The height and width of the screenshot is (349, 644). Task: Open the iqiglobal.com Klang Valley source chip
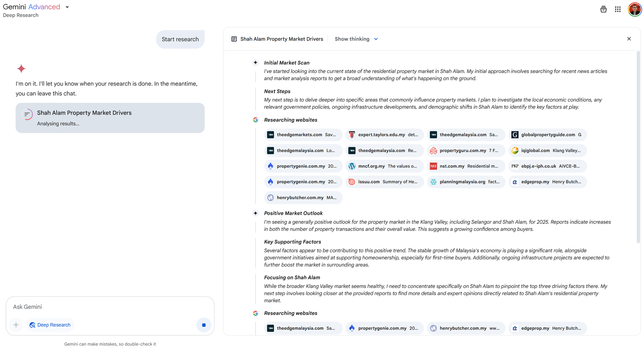(547, 150)
